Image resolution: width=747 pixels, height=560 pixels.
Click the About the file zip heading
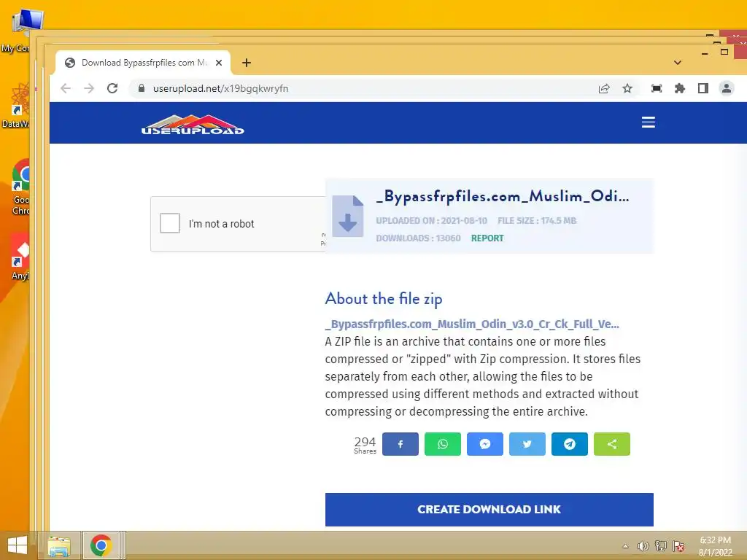384,298
